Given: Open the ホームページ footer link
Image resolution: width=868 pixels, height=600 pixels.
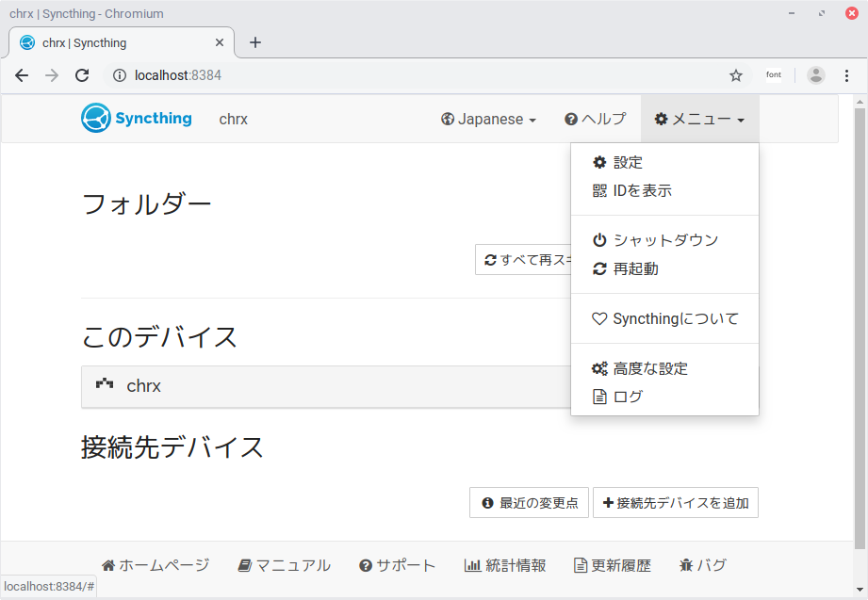Looking at the screenshot, I should click(156, 566).
